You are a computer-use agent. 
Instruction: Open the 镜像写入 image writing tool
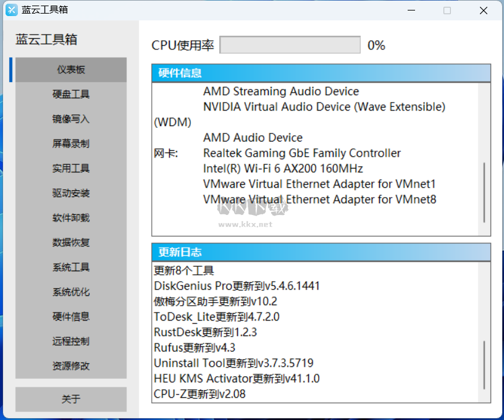click(70, 119)
